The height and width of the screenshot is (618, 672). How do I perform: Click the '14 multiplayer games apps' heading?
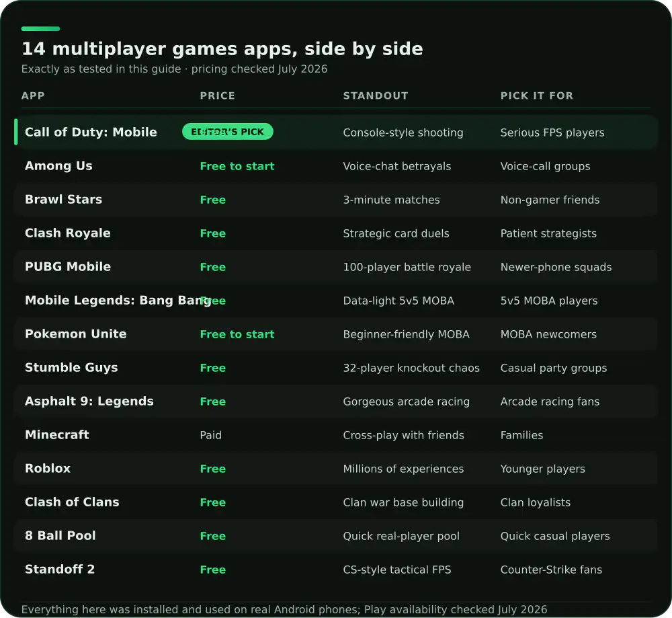point(222,49)
